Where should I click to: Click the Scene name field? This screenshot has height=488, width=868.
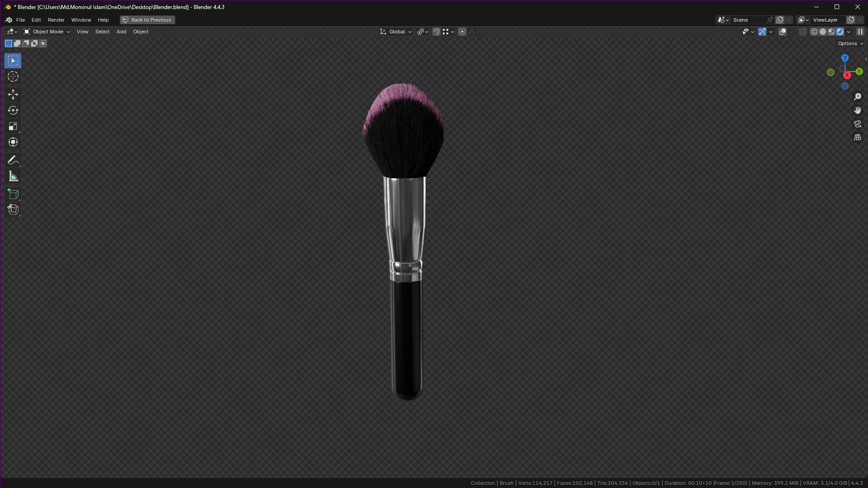tap(748, 20)
